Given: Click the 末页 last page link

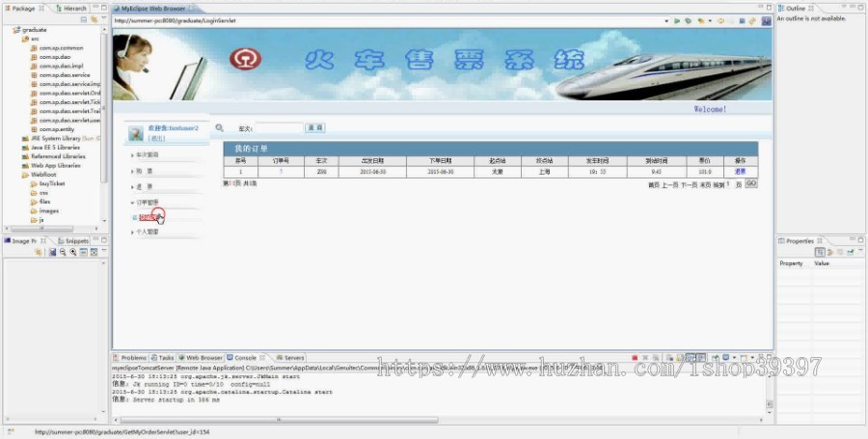Looking at the screenshot, I should [x=705, y=185].
